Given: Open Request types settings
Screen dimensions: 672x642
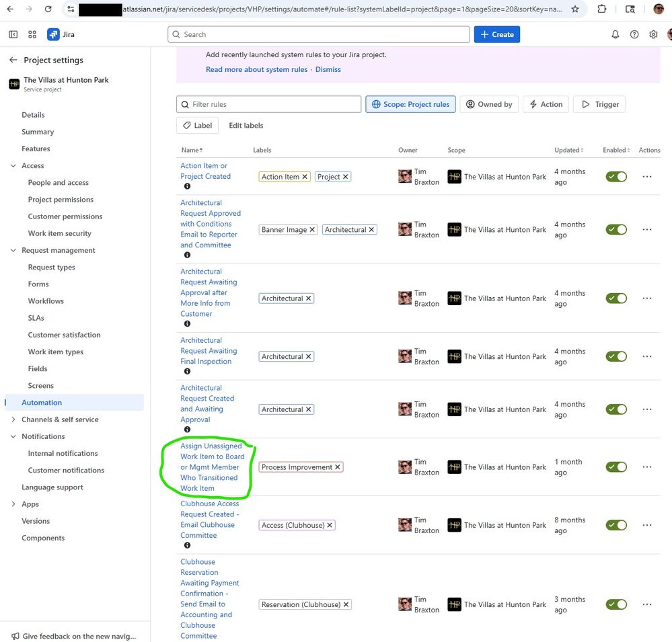Looking at the screenshot, I should click(x=51, y=268).
